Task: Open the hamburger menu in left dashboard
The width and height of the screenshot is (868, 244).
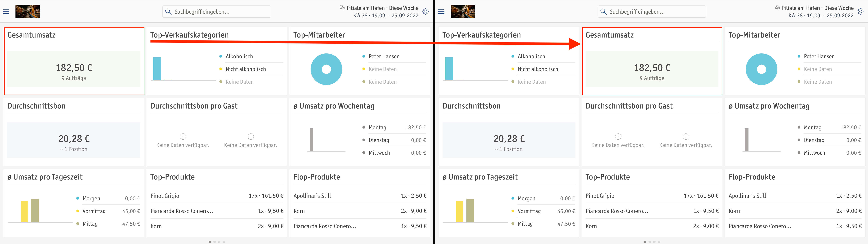Action: pyautogui.click(x=6, y=11)
